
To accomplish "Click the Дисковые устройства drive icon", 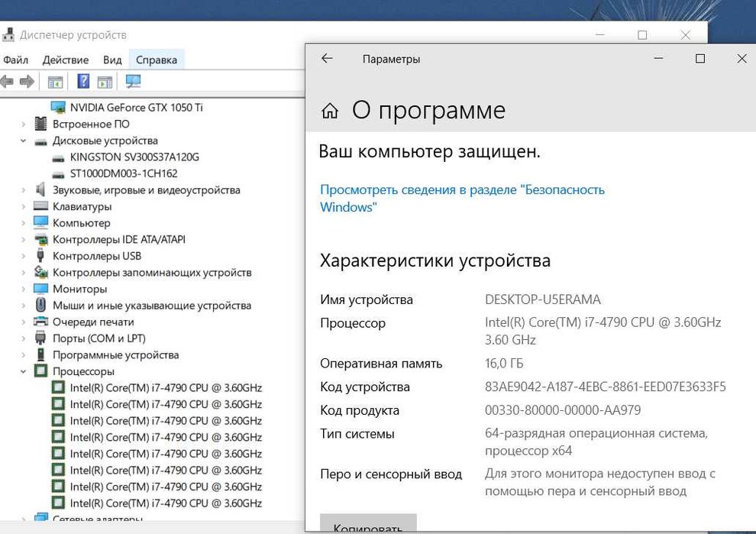I will 41,141.
